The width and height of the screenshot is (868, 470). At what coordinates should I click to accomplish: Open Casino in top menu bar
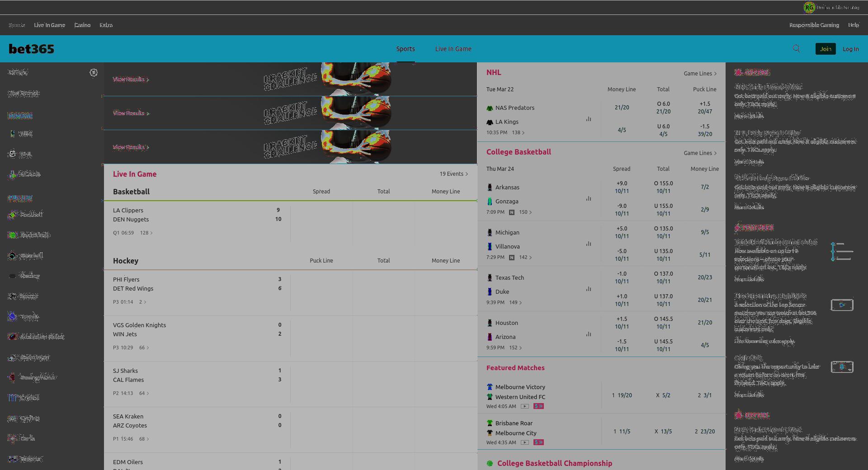click(x=82, y=25)
